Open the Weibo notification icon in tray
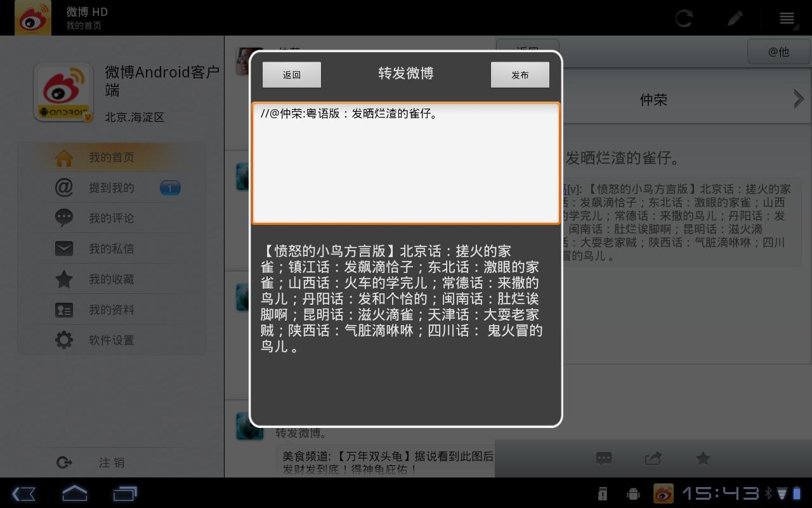The image size is (812, 508). pyautogui.click(x=663, y=493)
